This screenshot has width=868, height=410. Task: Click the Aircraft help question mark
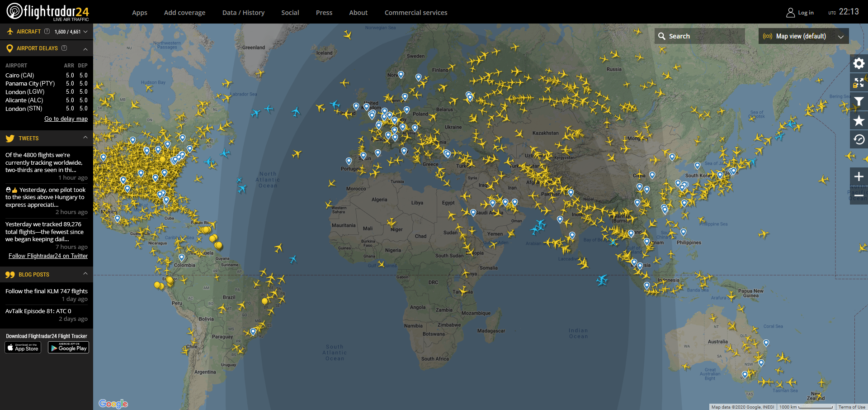coord(47,31)
